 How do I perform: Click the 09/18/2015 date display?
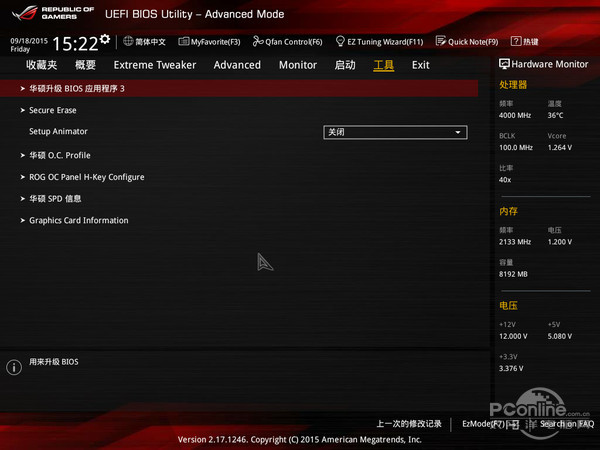tap(29, 41)
